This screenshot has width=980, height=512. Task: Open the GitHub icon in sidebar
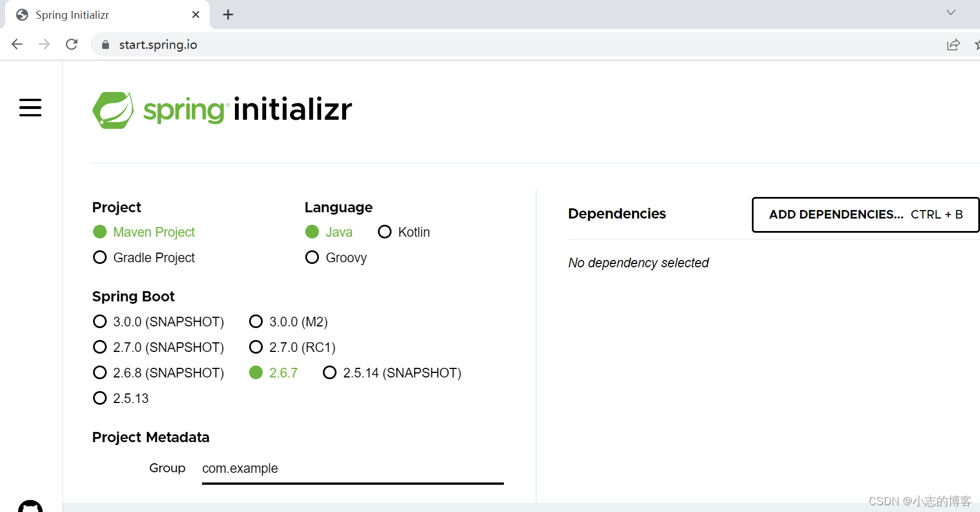point(31,506)
